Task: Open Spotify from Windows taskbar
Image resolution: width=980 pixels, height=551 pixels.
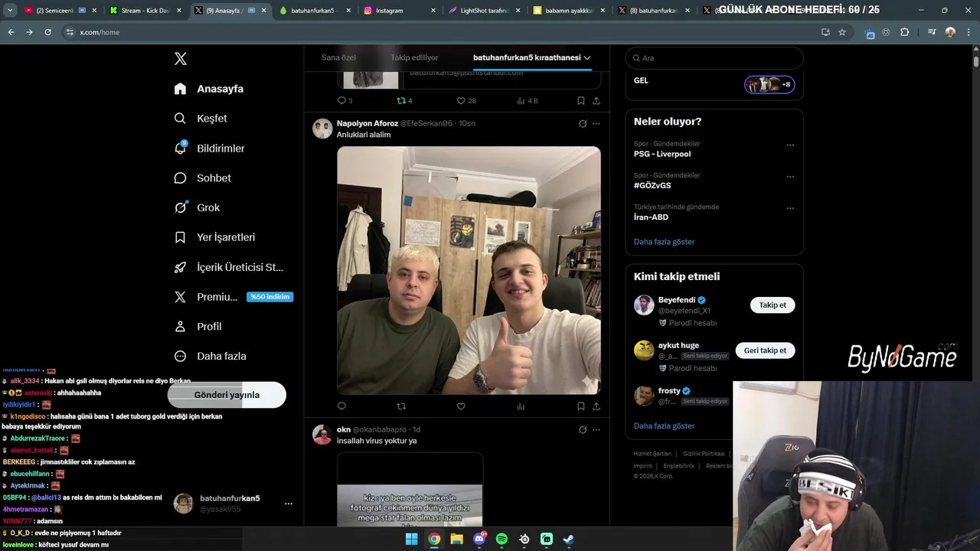Action: click(x=501, y=539)
